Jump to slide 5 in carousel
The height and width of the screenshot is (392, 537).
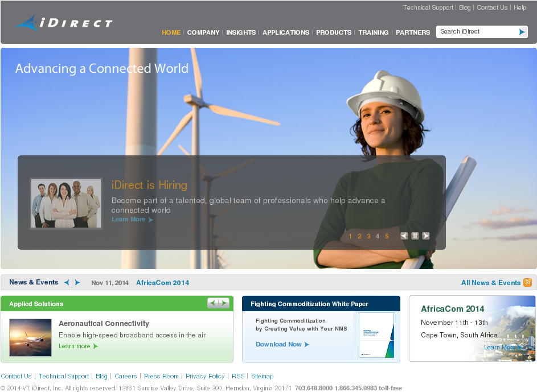387,237
